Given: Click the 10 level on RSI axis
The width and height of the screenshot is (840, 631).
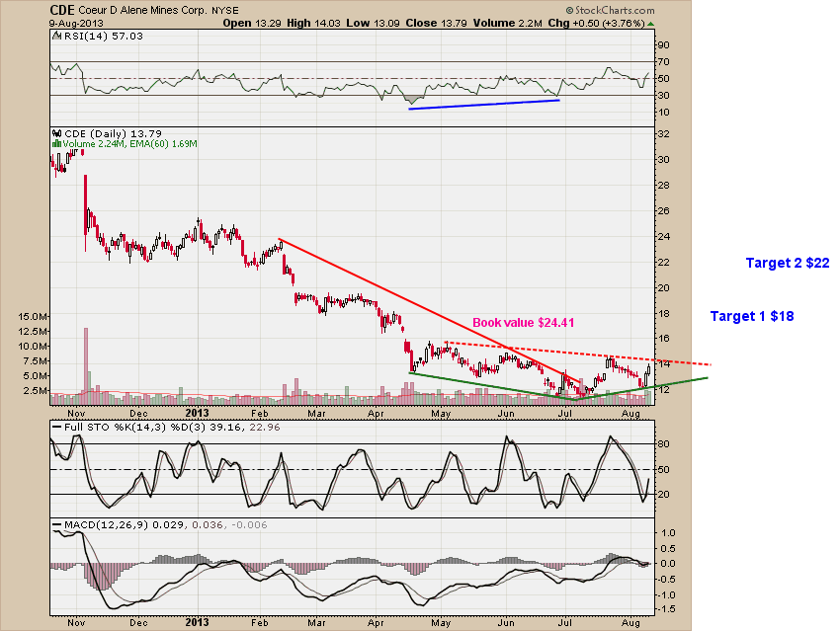Looking at the screenshot, I should point(663,112).
